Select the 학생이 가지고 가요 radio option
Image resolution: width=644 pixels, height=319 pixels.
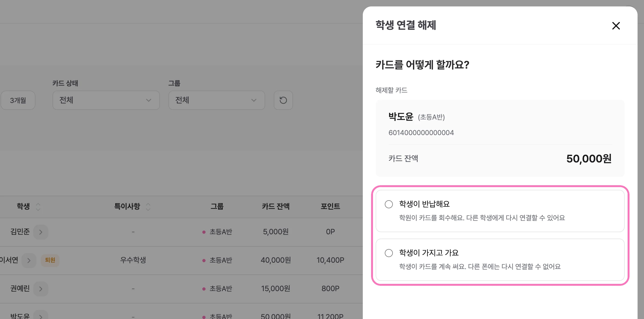[389, 253]
